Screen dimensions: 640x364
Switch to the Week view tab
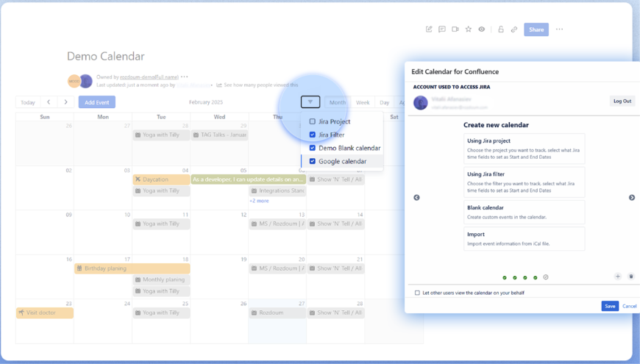click(363, 102)
